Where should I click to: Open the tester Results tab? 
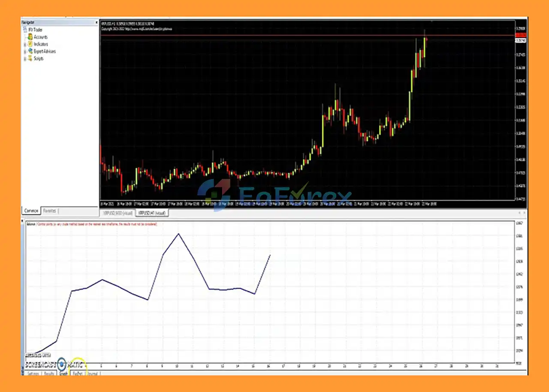[49, 374]
